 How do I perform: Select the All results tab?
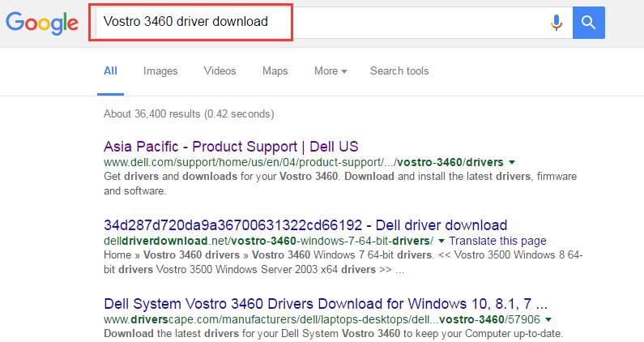110,71
